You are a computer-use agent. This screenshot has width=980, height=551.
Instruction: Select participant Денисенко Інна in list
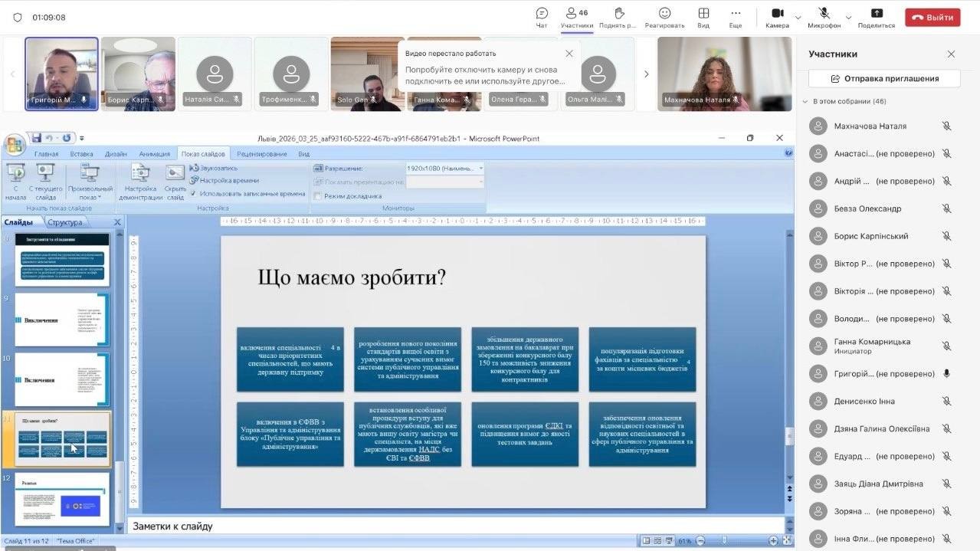(x=866, y=402)
